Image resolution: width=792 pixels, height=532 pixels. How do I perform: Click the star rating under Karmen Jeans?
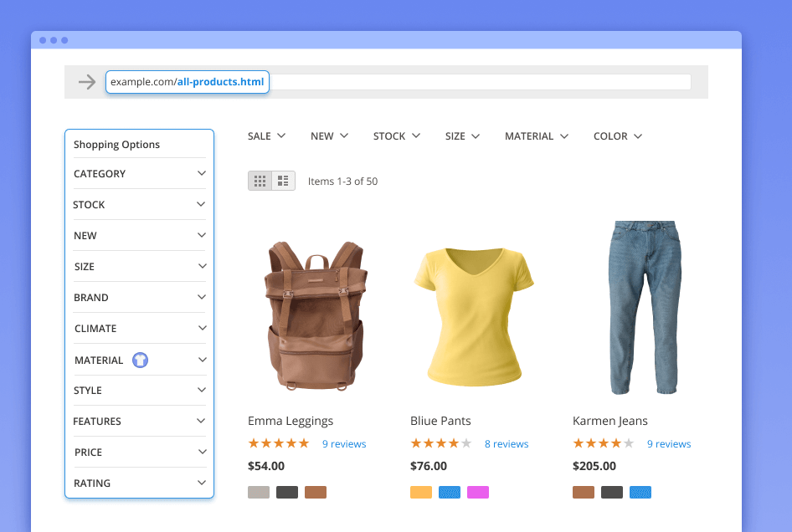pos(604,443)
